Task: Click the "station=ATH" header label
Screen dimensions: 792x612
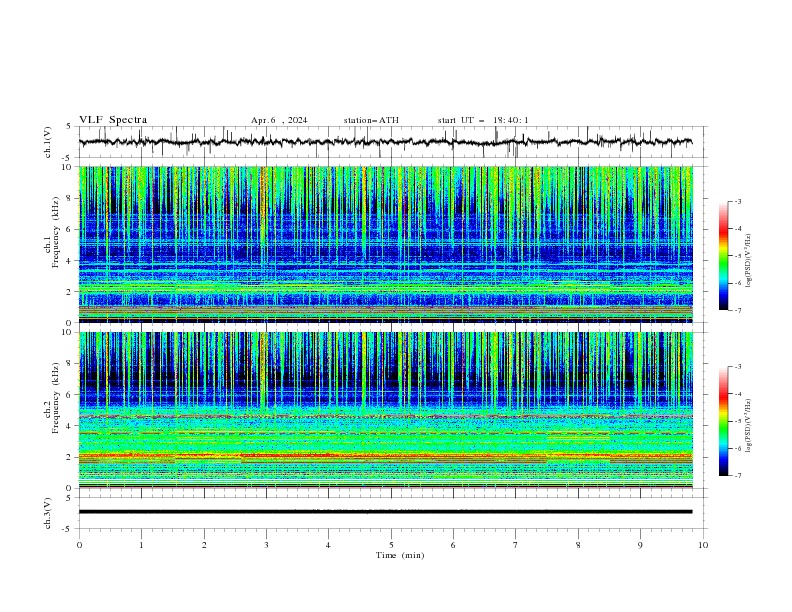Action: pyautogui.click(x=371, y=120)
